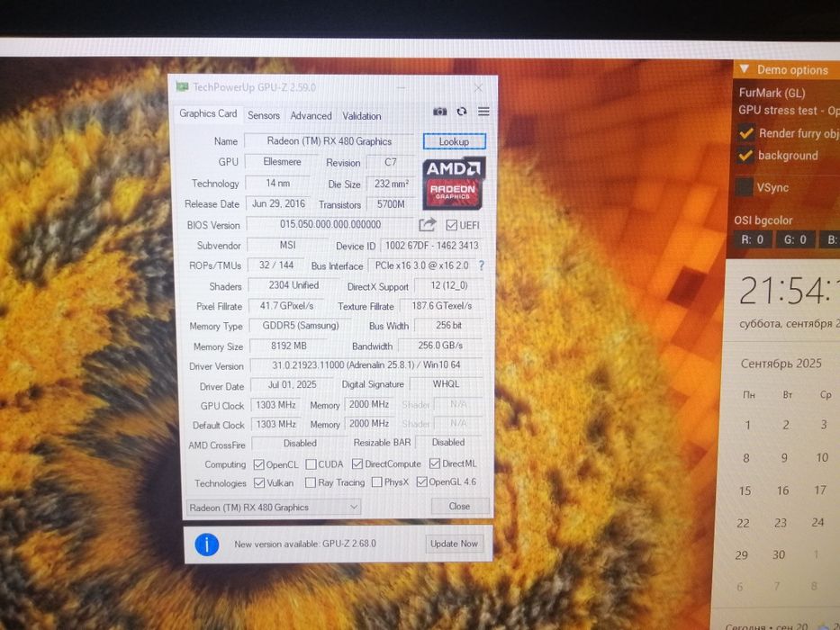Click the New version available GPU-Z 2.68.0 text
The image size is (840, 630).
pyautogui.click(x=305, y=544)
